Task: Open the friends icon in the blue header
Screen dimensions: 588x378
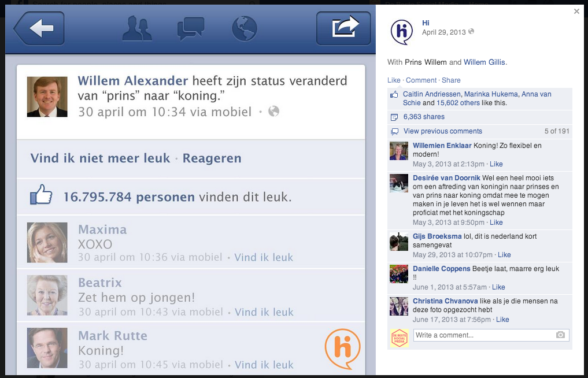Action: pyautogui.click(x=137, y=28)
